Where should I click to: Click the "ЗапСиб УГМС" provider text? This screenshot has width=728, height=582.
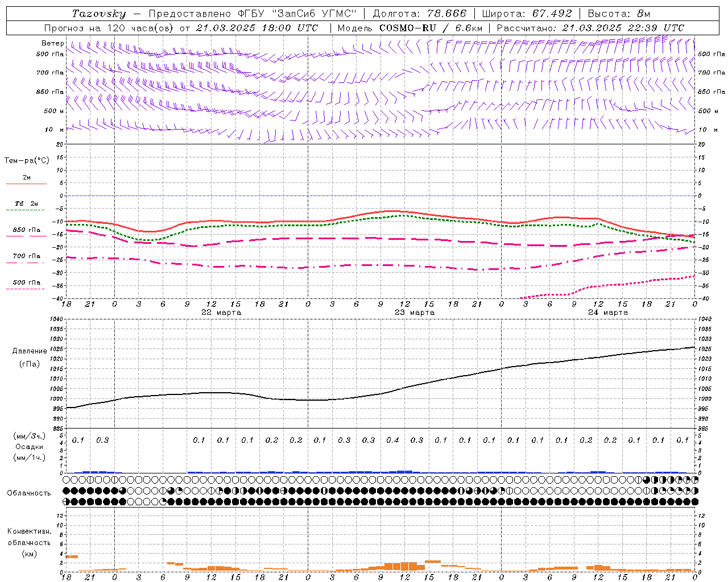coord(315,14)
